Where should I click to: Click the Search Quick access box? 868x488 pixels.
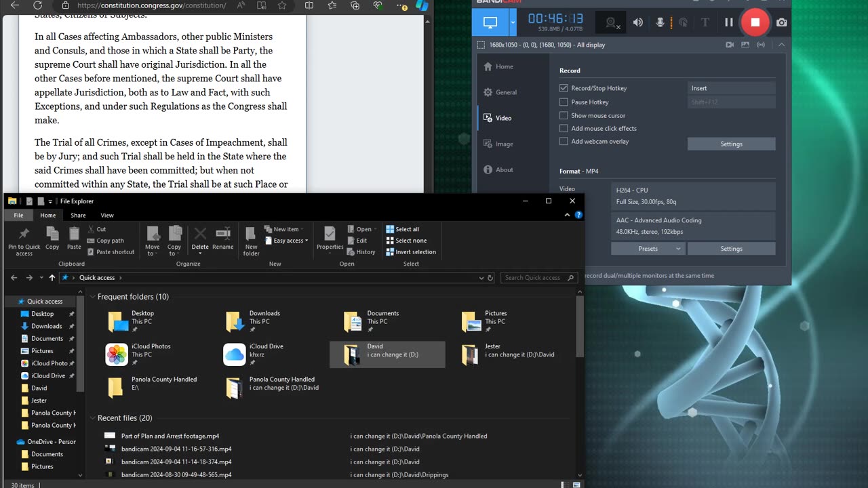tap(538, 278)
